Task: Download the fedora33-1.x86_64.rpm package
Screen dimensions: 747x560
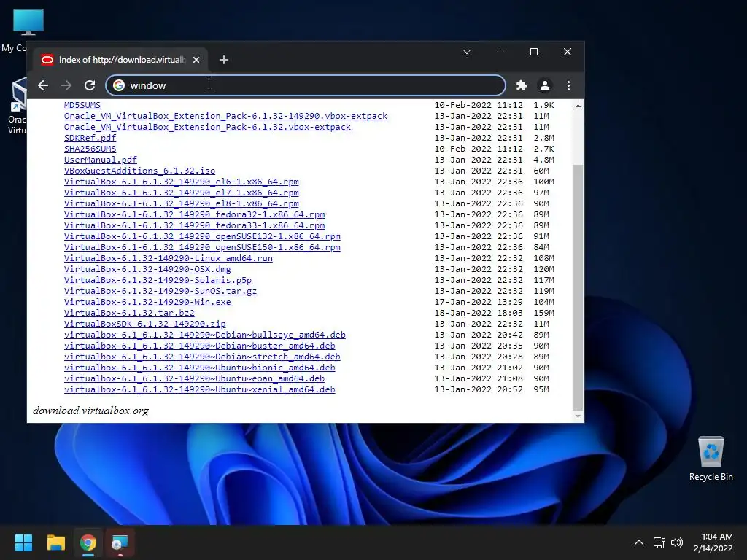Action: [194, 225]
